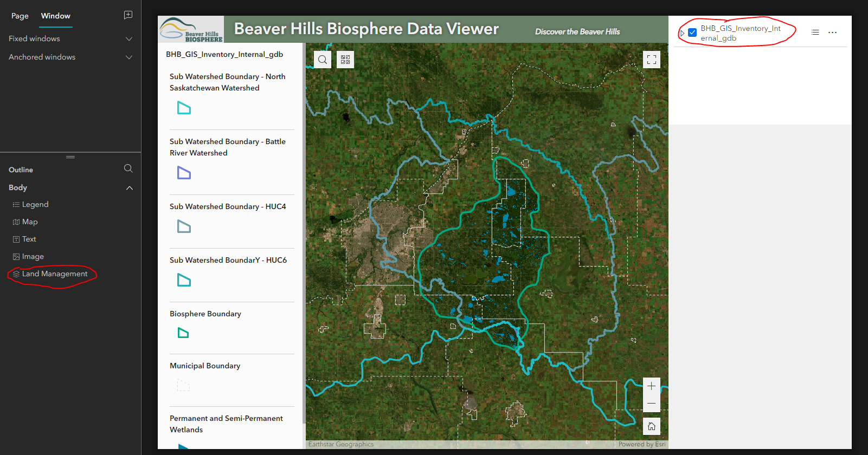Screen dimensions: 868x455
Task: Click the Land Management layers icon
Action: 16,274
